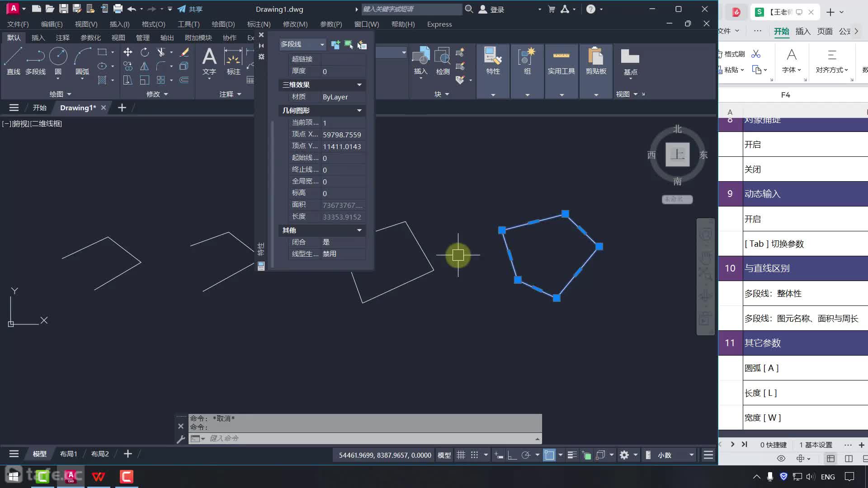Select the Circle (圆) draw tool
868x488 pixels.
58,61
